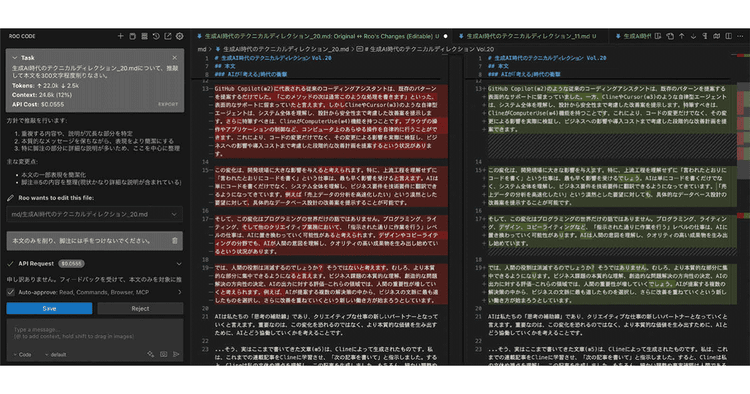This screenshot has height=394, width=750.
Task: Switch to テクニカルディレクション_11.md tab
Action: point(530,36)
